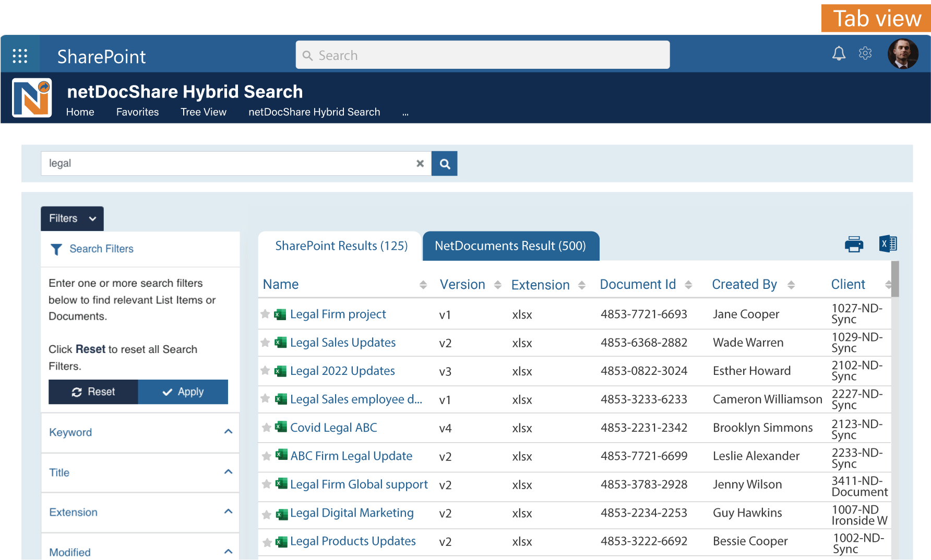
Task: Run search with magnifier button
Action: [x=445, y=164]
